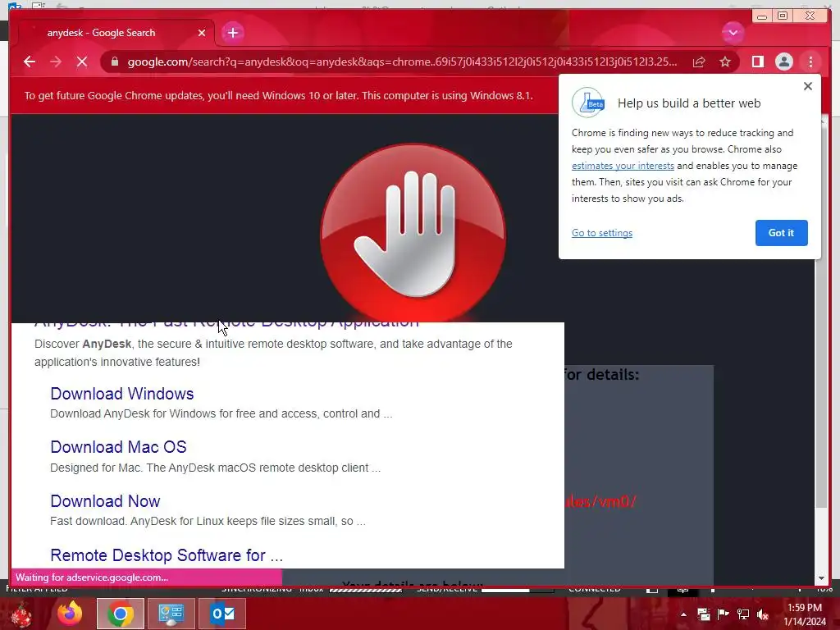Open Remote Desktop Software for ... link
The image size is (840, 630).
point(167,555)
